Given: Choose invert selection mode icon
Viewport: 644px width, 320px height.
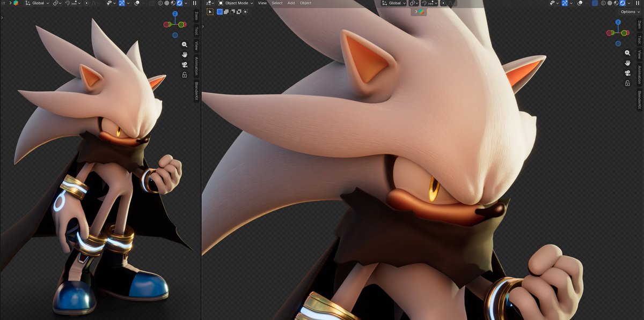Looking at the screenshot, I should pos(239,11).
